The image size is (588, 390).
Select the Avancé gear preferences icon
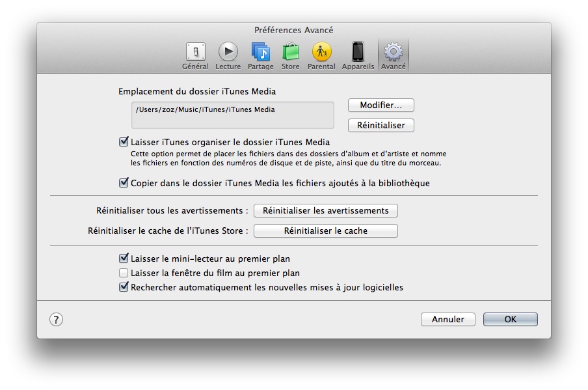[394, 52]
